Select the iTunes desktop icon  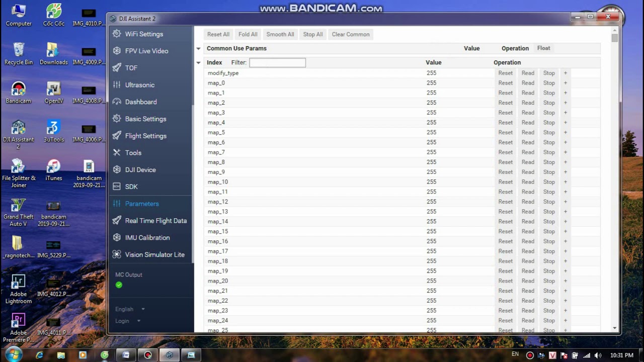click(54, 170)
